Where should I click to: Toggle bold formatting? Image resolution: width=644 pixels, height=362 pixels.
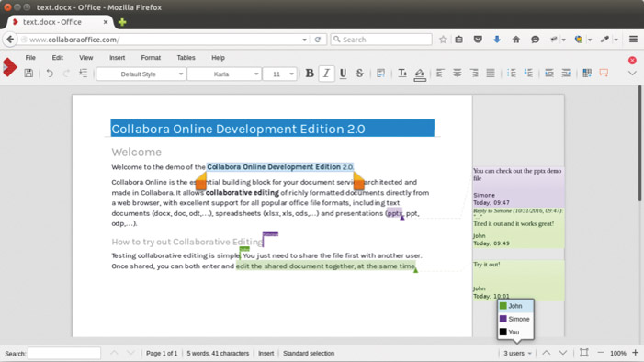tap(310, 74)
